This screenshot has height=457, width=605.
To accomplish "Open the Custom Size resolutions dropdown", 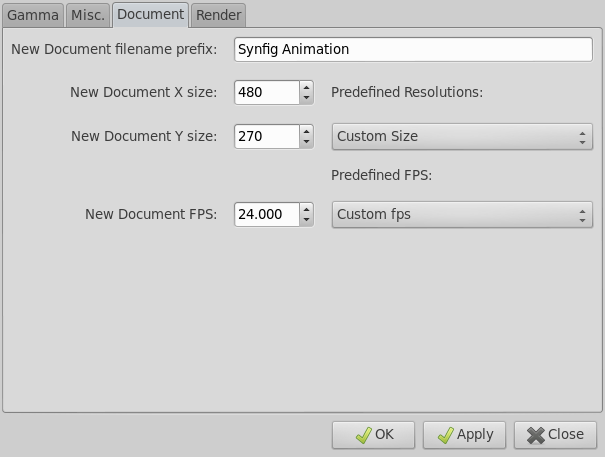I will 462,137.
